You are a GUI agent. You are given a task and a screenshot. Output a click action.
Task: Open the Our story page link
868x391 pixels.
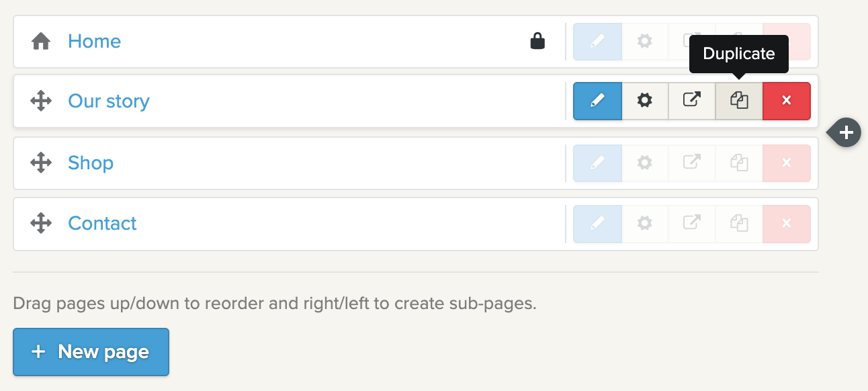pyautogui.click(x=109, y=101)
